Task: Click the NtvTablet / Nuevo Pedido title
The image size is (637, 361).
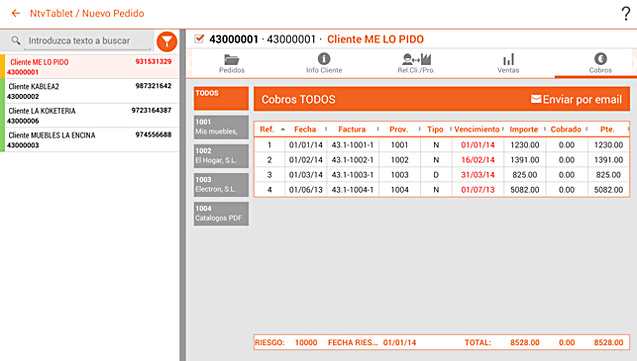Action: [x=87, y=13]
